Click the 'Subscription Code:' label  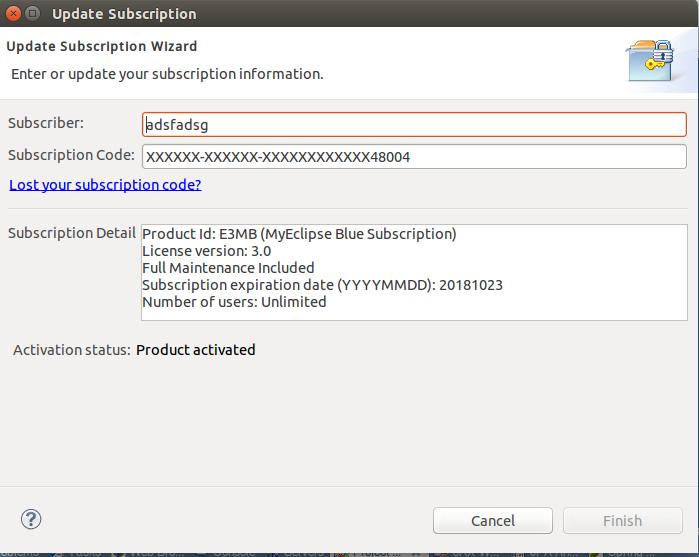point(71,155)
